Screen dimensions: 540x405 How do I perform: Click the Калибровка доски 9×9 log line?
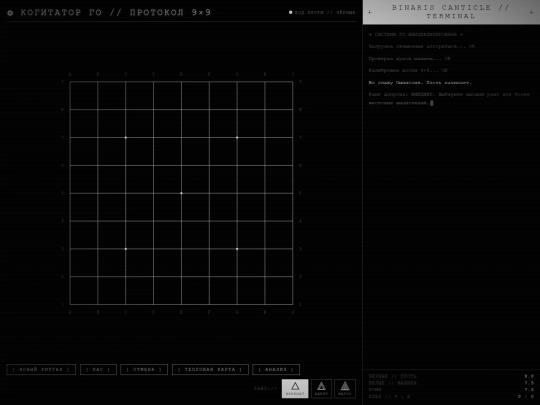point(408,70)
